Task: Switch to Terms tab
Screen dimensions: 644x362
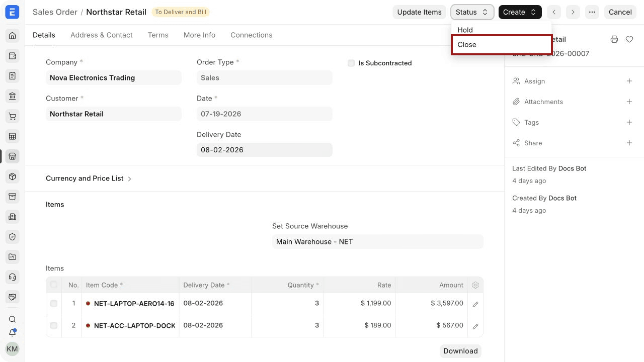Action: click(158, 35)
